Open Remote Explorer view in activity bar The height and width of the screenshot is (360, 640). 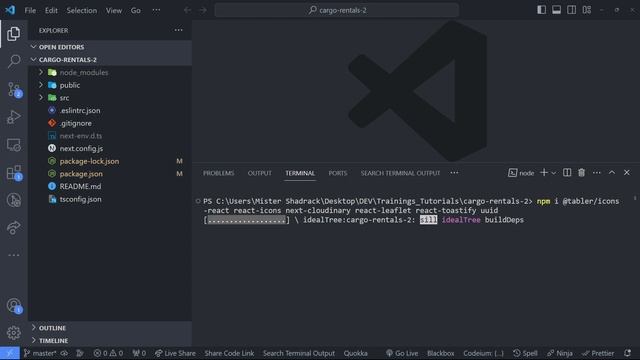point(13,145)
